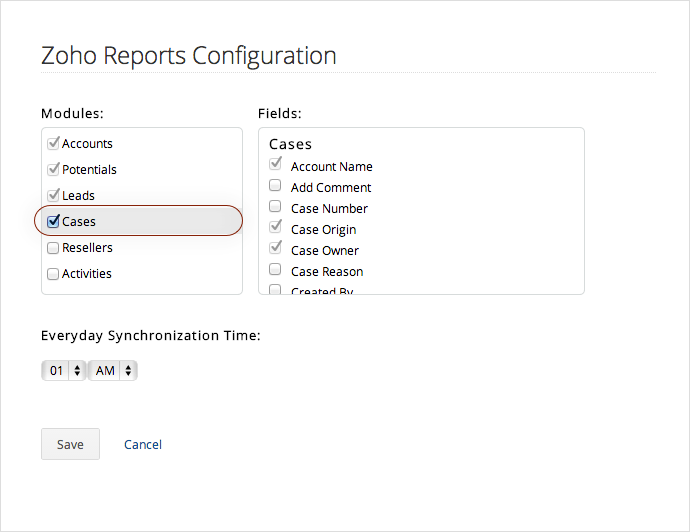Screen dimensions: 690x532
Task: Click the Resellers module label
Action: click(x=87, y=248)
